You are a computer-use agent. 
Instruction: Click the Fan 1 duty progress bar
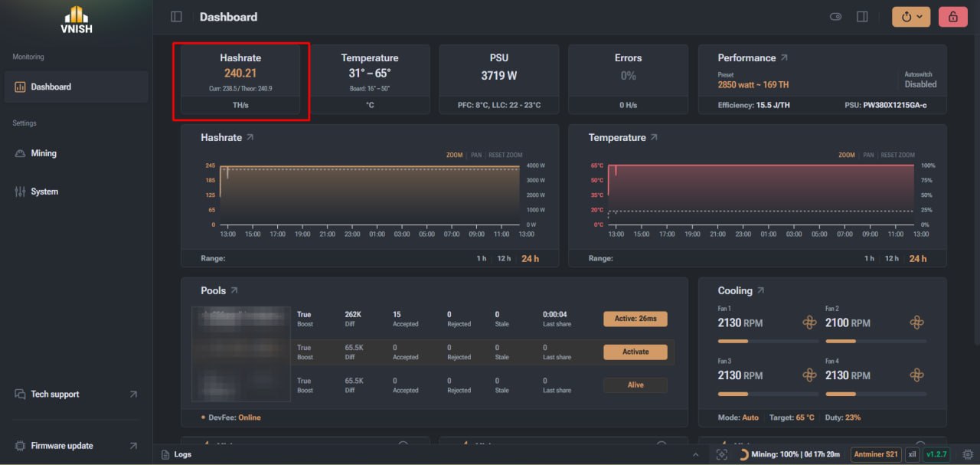[768, 341]
